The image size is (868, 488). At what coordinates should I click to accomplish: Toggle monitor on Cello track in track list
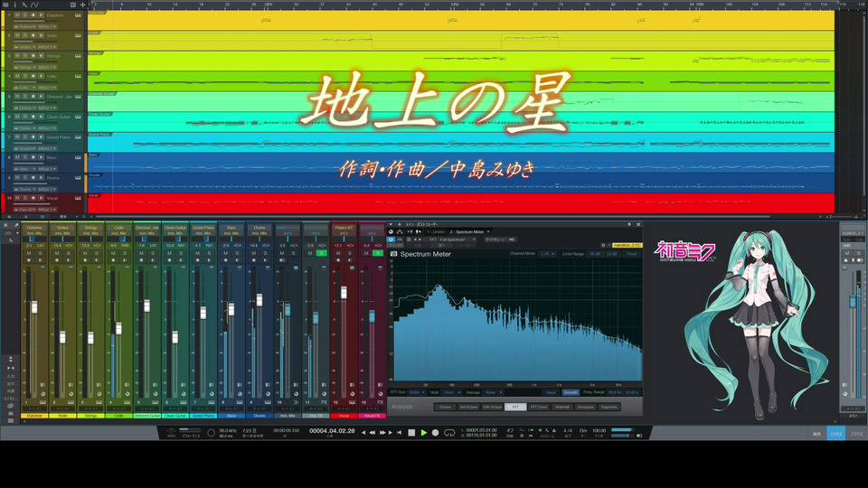(x=41, y=76)
